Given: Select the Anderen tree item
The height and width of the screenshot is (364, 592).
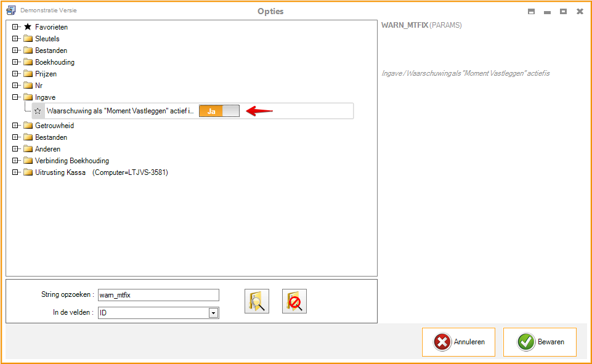Looking at the screenshot, I should point(47,149).
